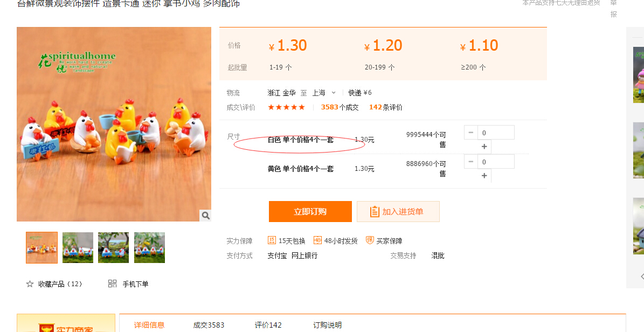Increase quantity for yellow 黄色 option

484,176
